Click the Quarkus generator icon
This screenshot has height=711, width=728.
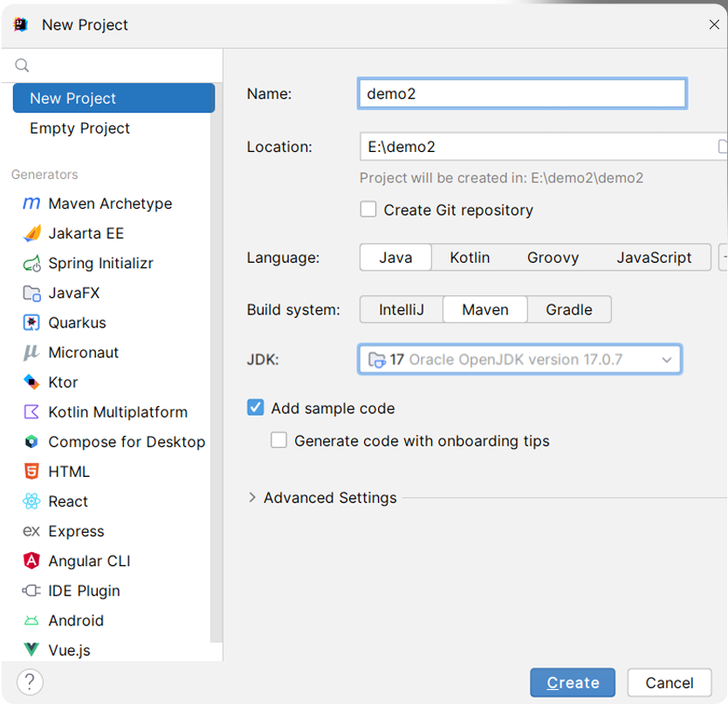coord(31,323)
